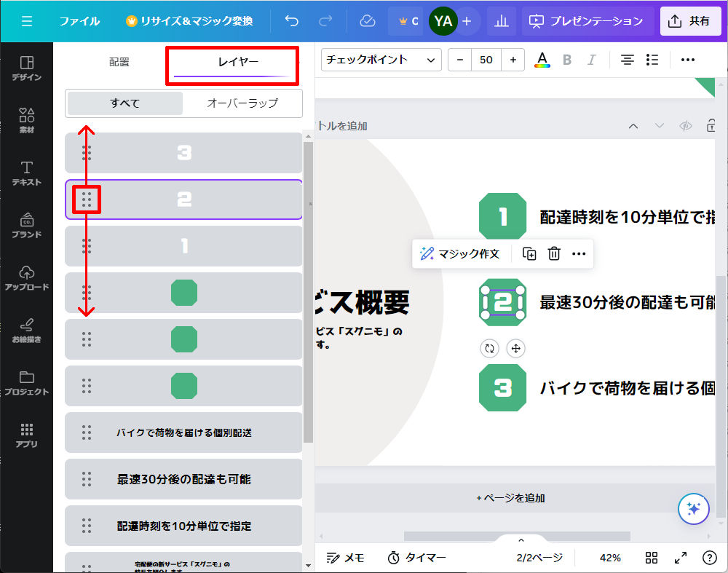
Task: Enter fullscreen mode
Action: click(x=681, y=558)
